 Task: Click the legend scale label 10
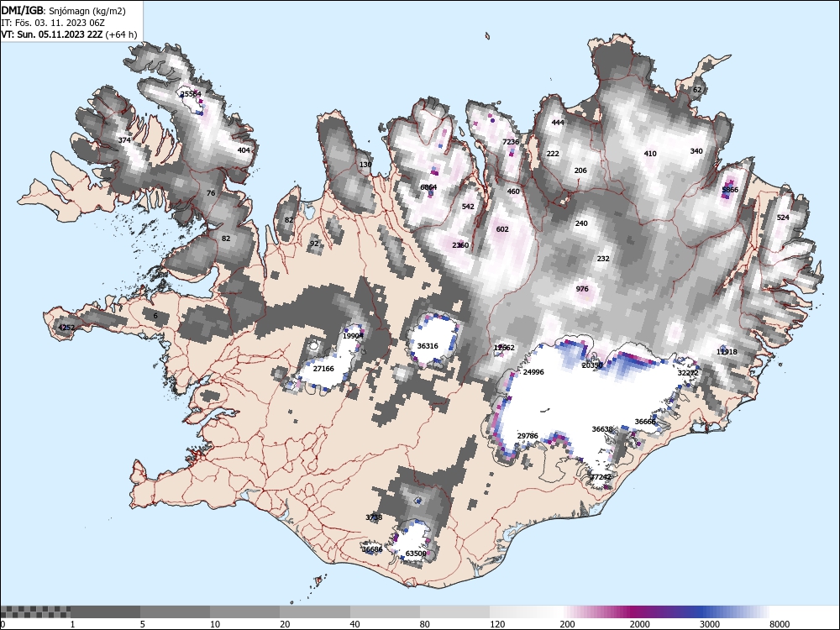point(215,624)
